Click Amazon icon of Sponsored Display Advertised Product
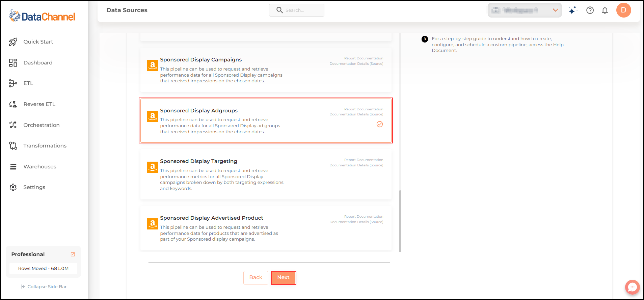 tap(152, 224)
